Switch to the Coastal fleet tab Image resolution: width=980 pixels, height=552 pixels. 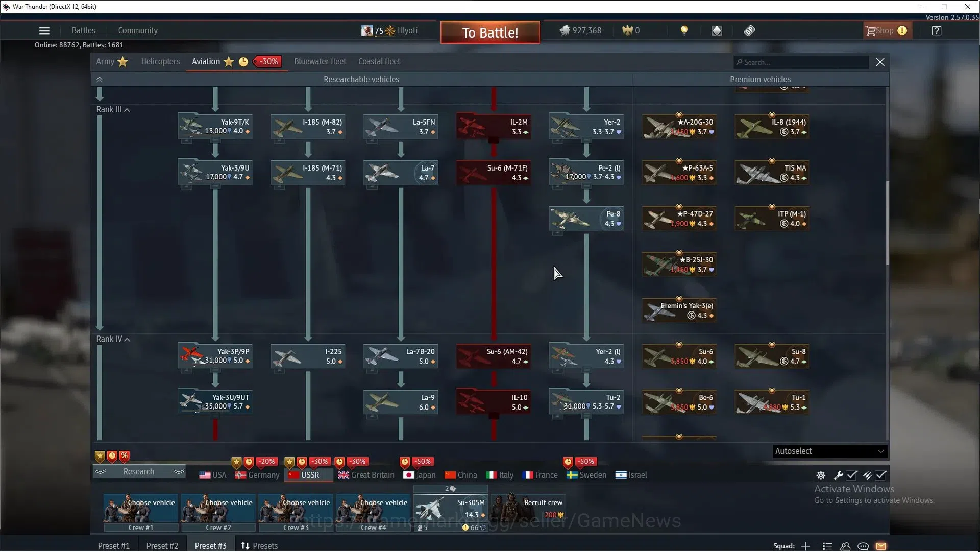click(x=379, y=62)
